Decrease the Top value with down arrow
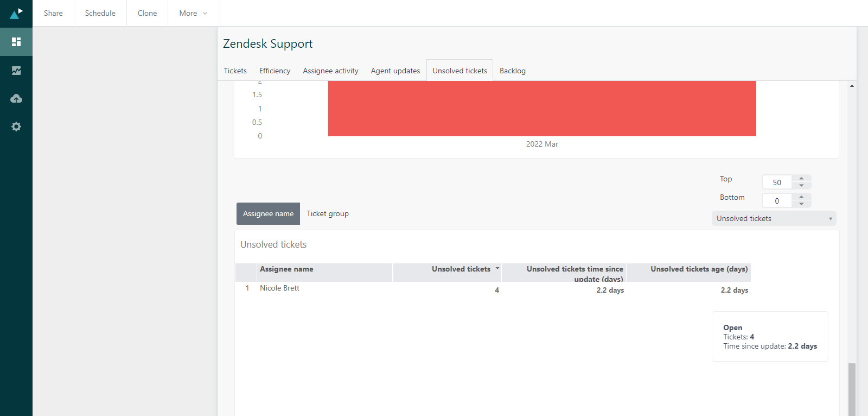Image resolution: width=868 pixels, height=416 pixels. tap(801, 186)
